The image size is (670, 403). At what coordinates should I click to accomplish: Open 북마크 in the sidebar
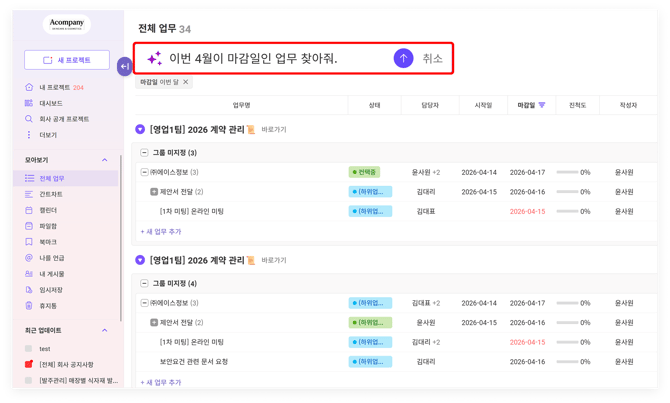[x=48, y=242]
